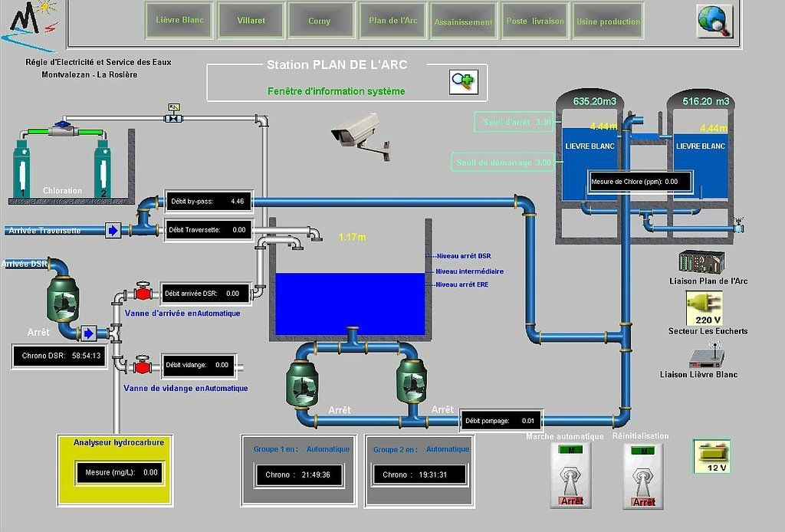Click the blue Arrivée Traversette arrow indicator
This screenshot has width=785, height=532.
(x=113, y=230)
